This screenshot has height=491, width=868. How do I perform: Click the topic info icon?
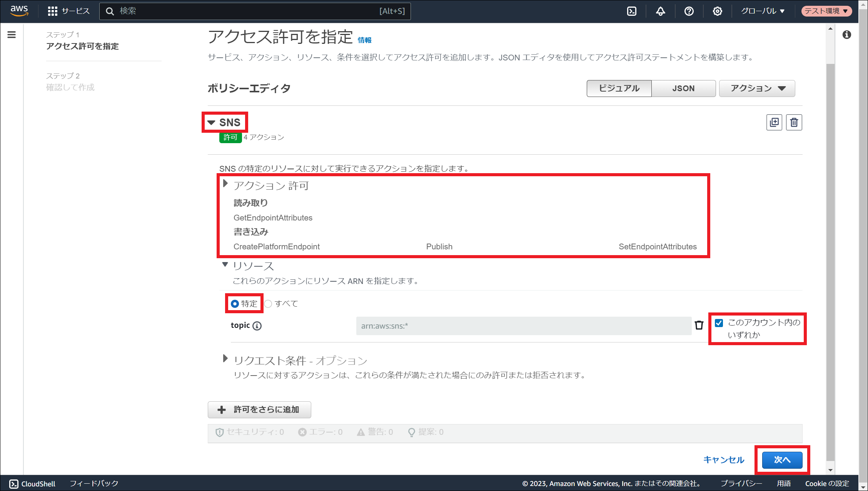coord(257,326)
